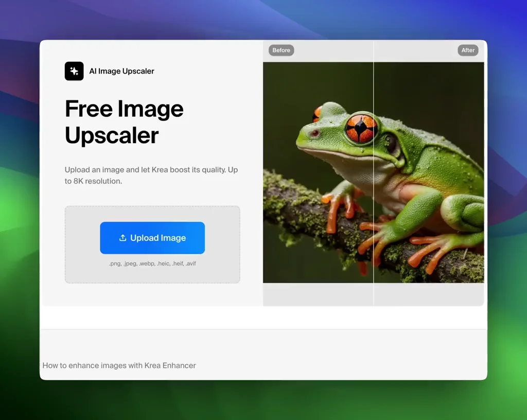Click the blue Upload Image button
Screen dimensions: 527x420
click(x=152, y=238)
